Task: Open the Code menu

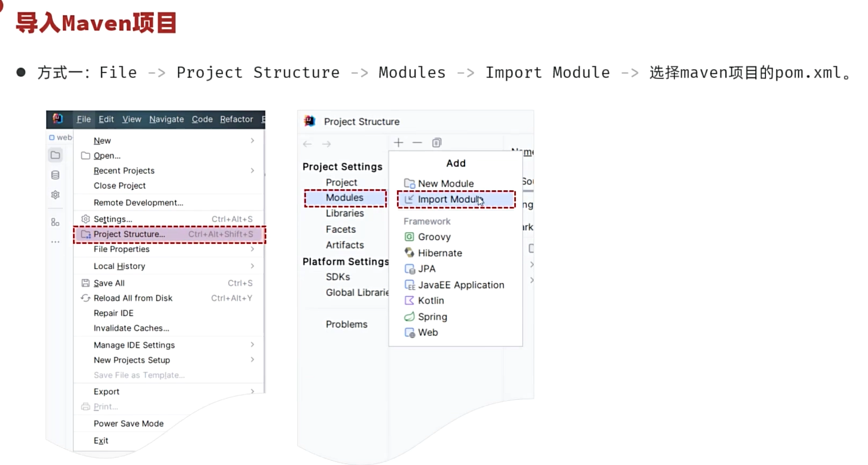Action: (x=202, y=119)
